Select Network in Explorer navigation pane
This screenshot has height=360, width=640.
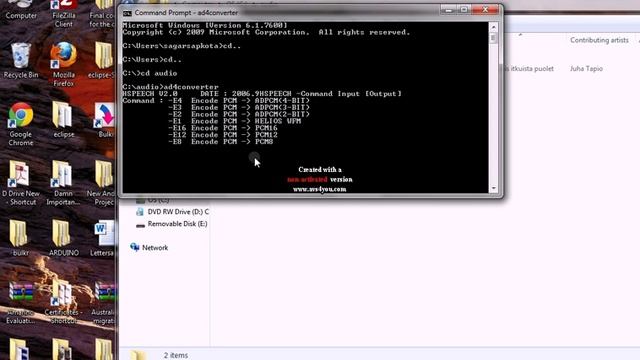tap(149, 247)
